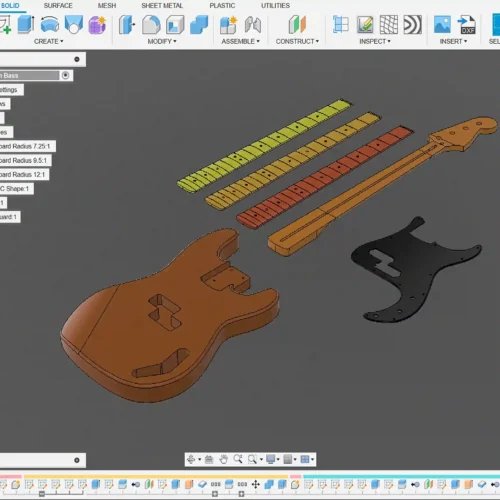The image size is (500, 500).
Task: Open the Zoom Window dropdown arrow
Action: tap(261, 459)
